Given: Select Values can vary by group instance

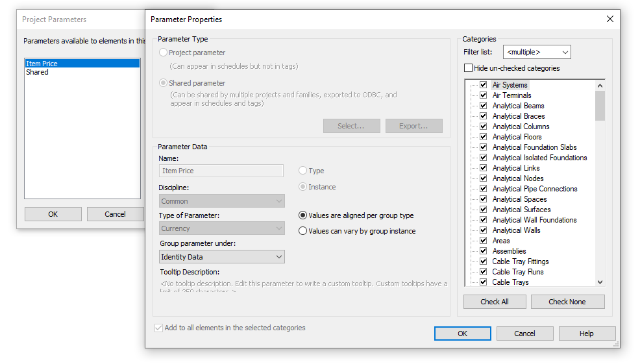Looking at the screenshot, I should (303, 231).
